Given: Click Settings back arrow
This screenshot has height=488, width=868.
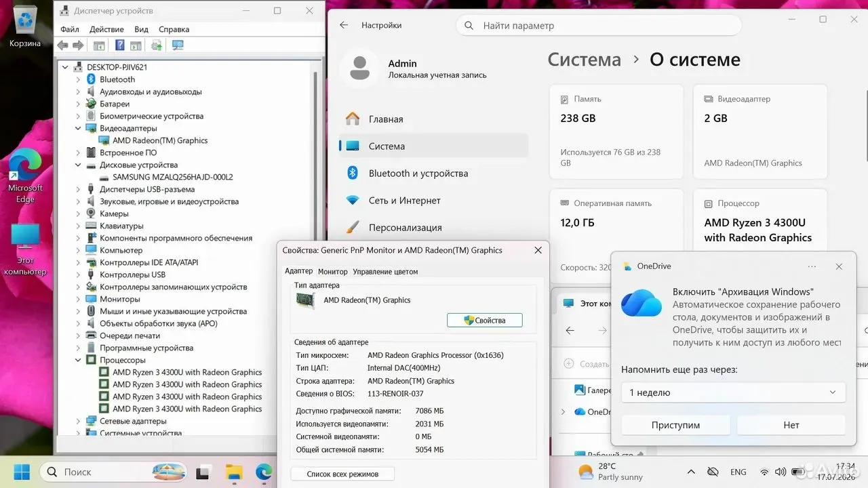Looking at the screenshot, I should tap(344, 25).
